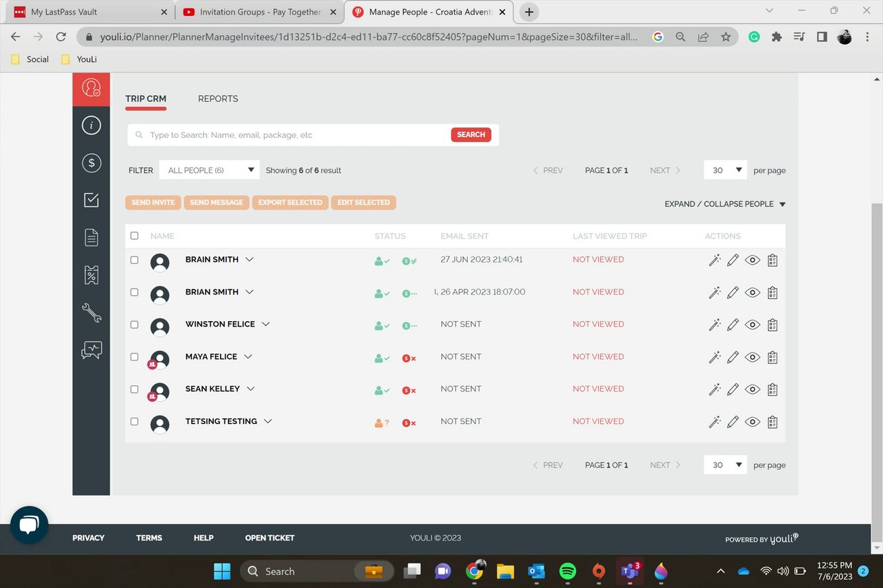Click magic wand icon for Brain Smith

pyautogui.click(x=715, y=260)
